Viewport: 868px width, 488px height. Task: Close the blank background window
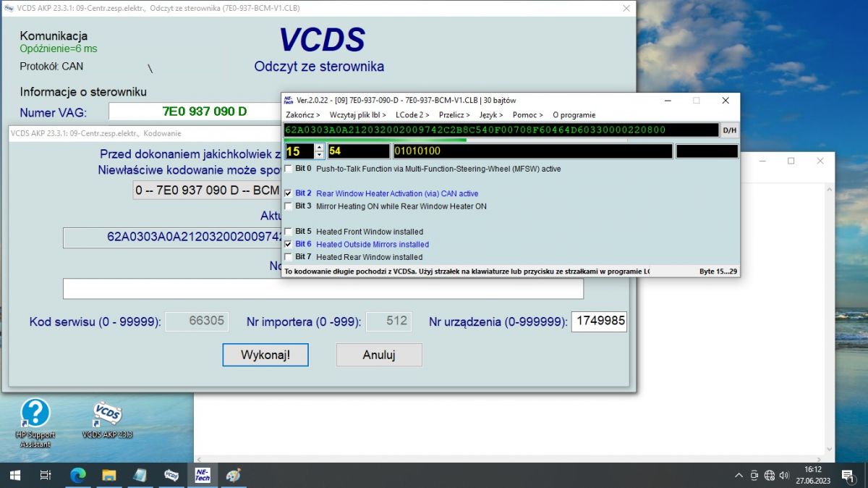(x=820, y=161)
